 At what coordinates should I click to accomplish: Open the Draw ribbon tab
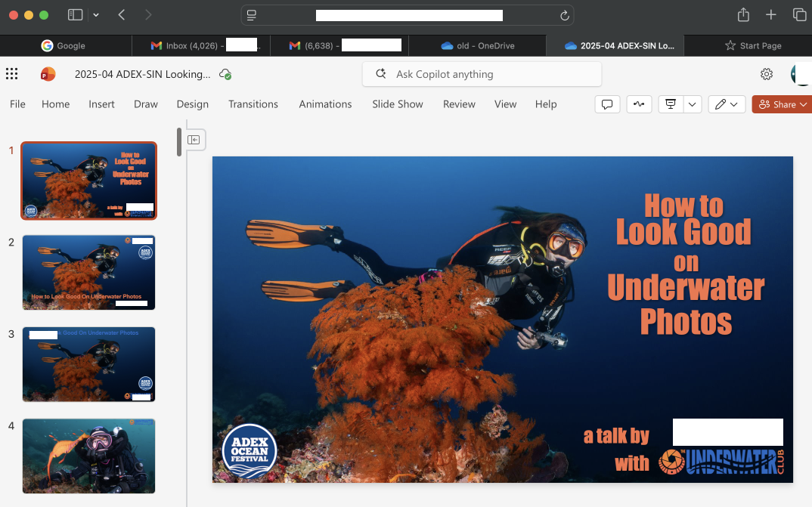145,104
